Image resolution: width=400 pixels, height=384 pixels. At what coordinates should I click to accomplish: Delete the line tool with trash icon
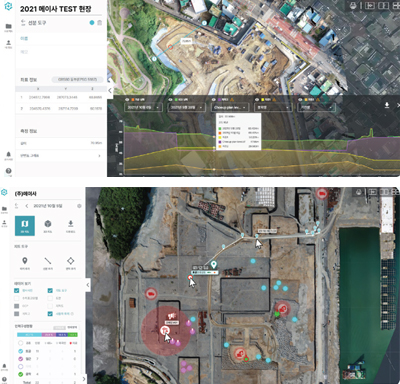click(99, 23)
